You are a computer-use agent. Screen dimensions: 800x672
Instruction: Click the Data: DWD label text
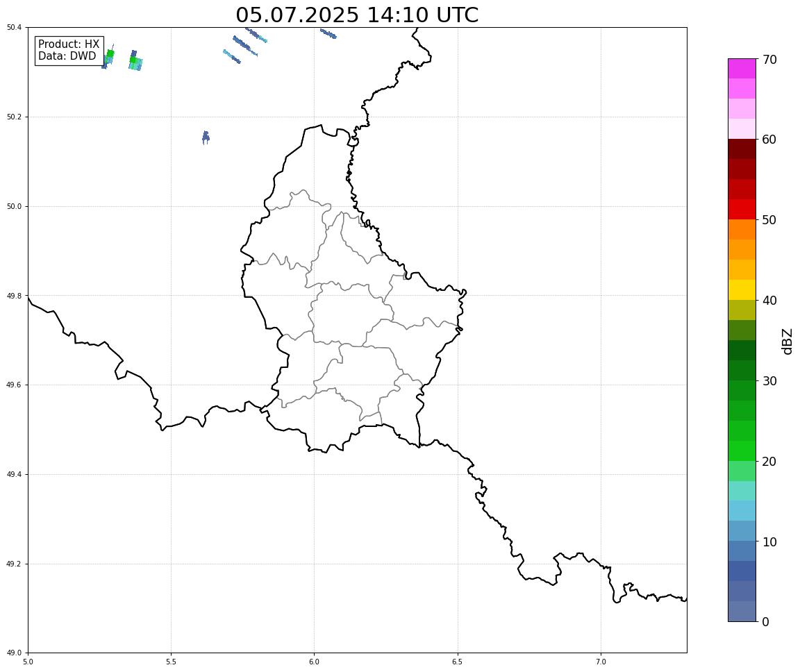pyautogui.click(x=67, y=56)
